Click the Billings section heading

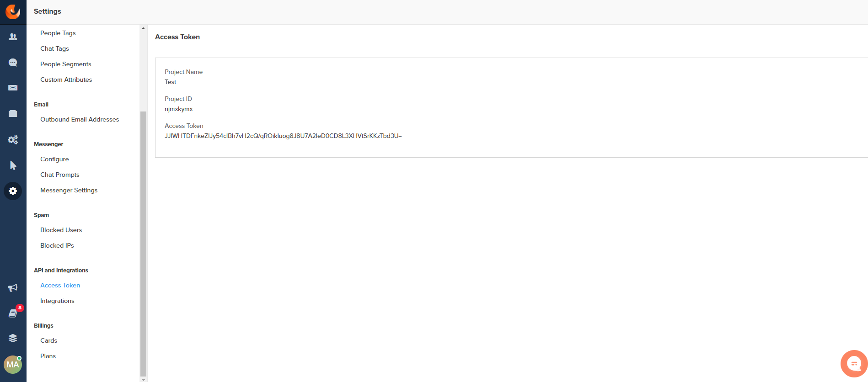43,325
